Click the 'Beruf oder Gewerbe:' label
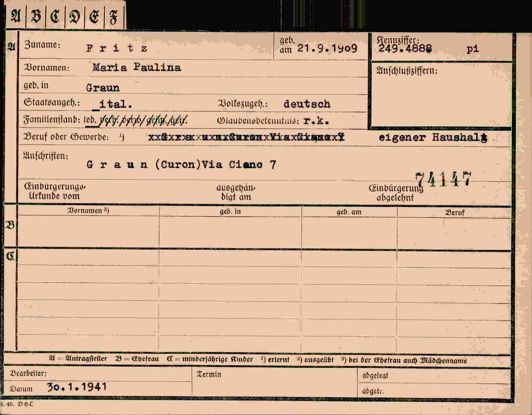This screenshot has height=415, width=532. 66,137
